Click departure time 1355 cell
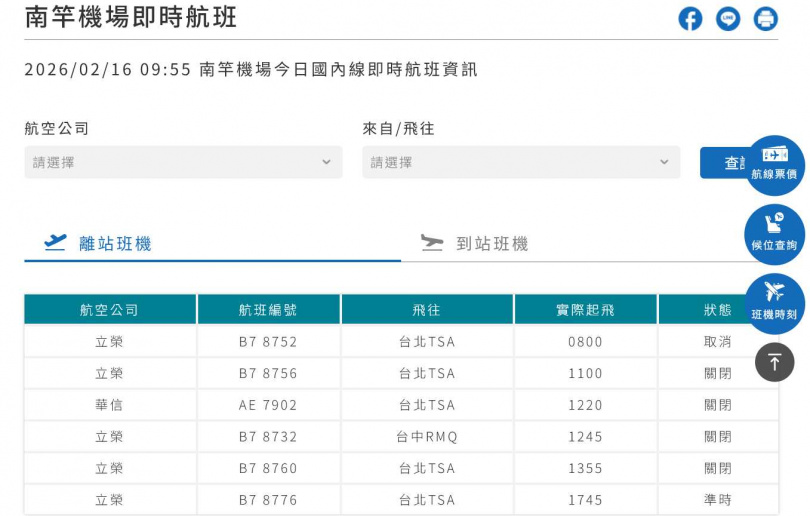Image resolution: width=810 pixels, height=516 pixels. [586, 468]
